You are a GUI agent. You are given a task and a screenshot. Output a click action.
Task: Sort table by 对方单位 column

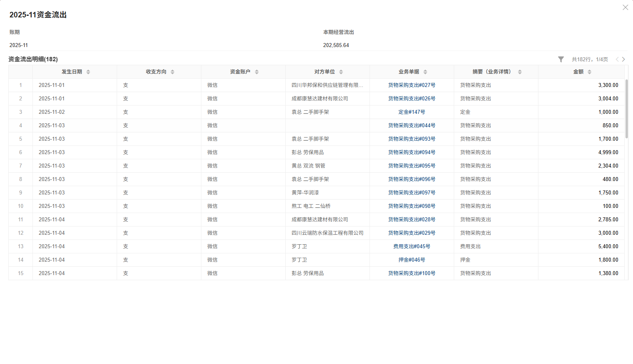pyautogui.click(x=341, y=72)
